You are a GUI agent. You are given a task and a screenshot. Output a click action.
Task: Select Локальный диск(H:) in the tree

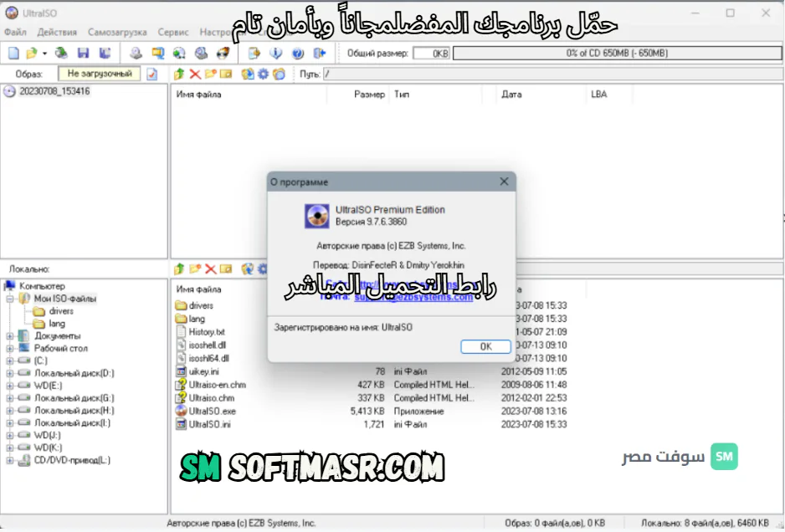[74, 411]
